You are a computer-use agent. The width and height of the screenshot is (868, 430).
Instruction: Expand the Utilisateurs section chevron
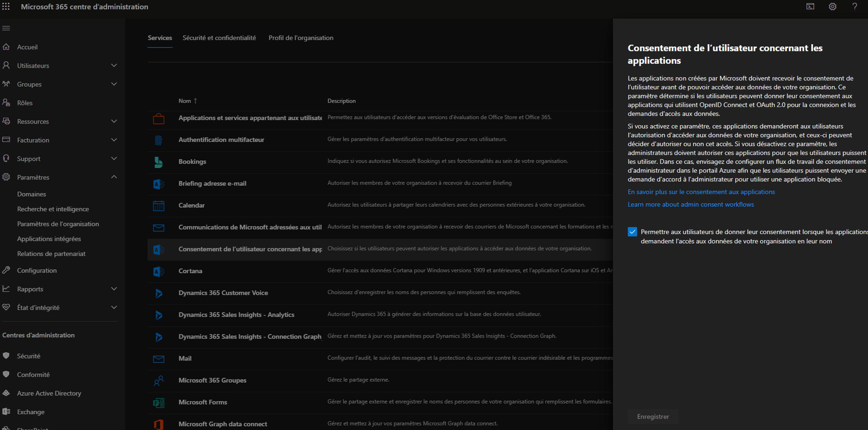coord(114,65)
